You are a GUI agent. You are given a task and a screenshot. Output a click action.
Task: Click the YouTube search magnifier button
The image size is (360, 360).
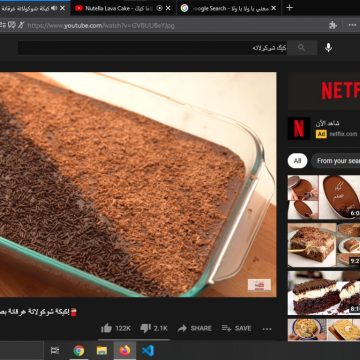tap(302, 48)
